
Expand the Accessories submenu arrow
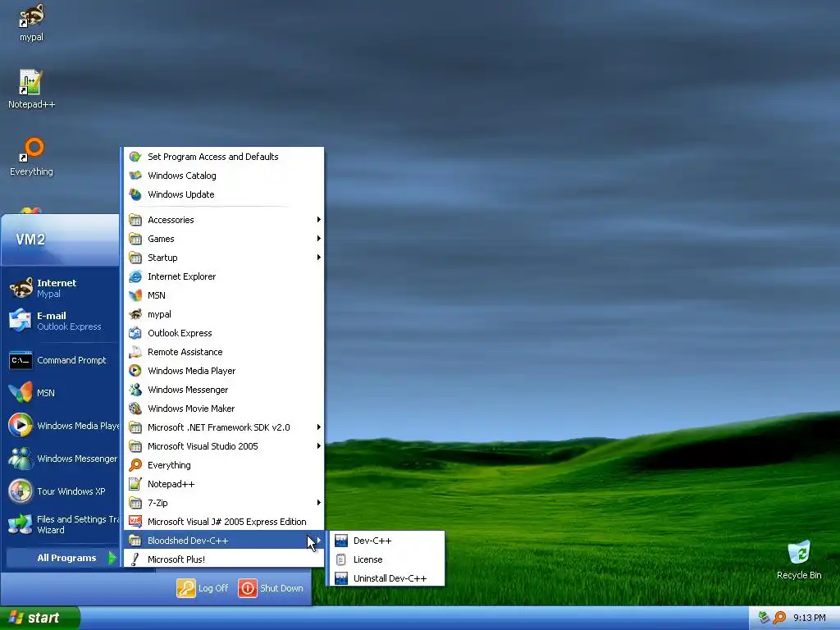(x=319, y=220)
